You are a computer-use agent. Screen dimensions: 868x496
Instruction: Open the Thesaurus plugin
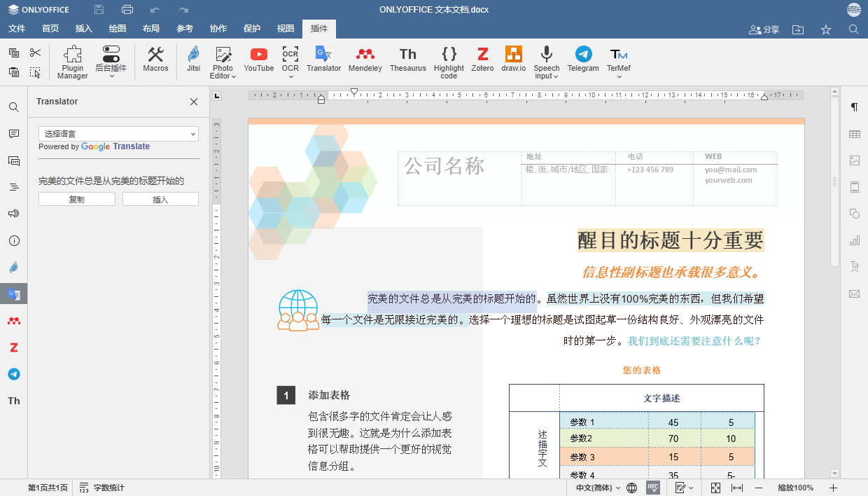(x=407, y=61)
